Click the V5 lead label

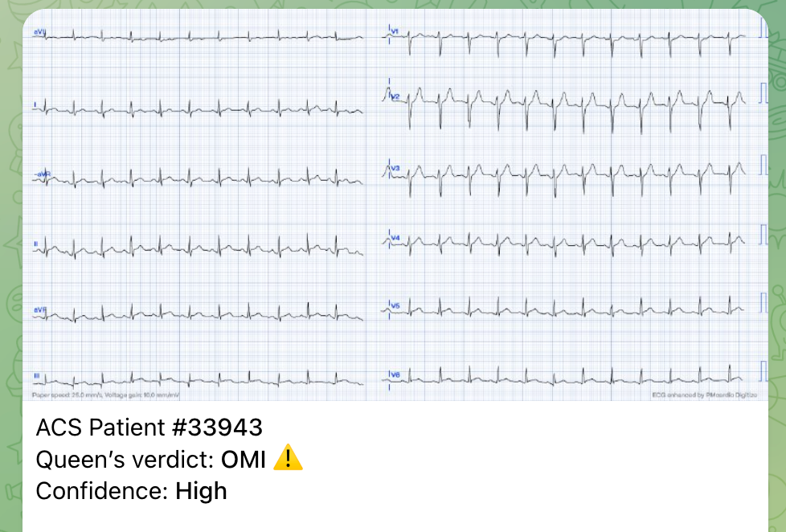[395, 305]
